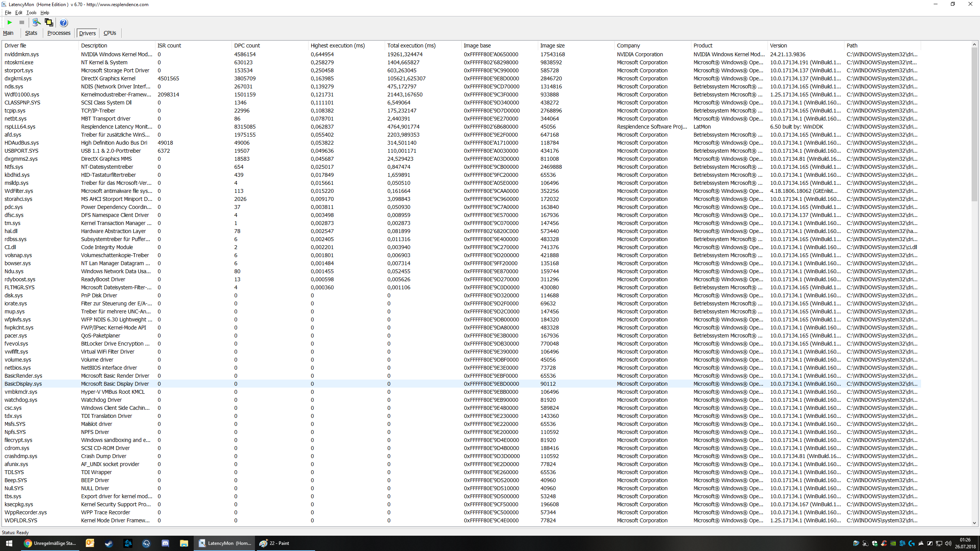Sort by Highest execution (ms) column

(337, 46)
